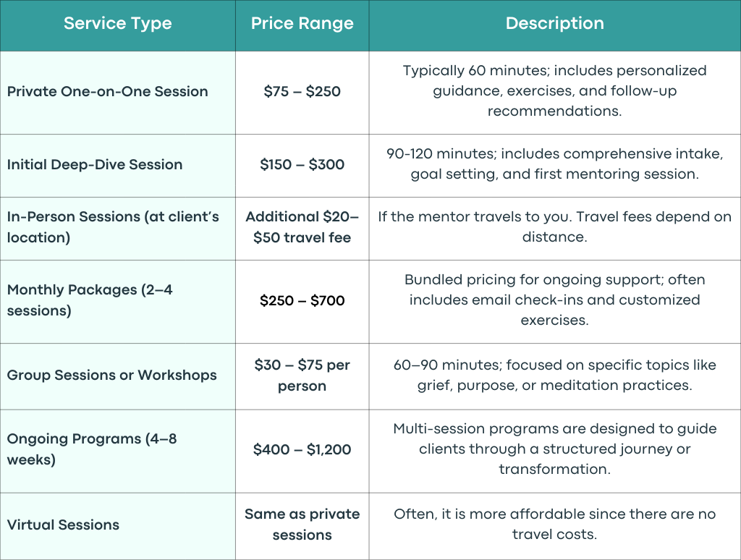741x560 pixels.
Task: Click the Description column header
Action: 555,24
